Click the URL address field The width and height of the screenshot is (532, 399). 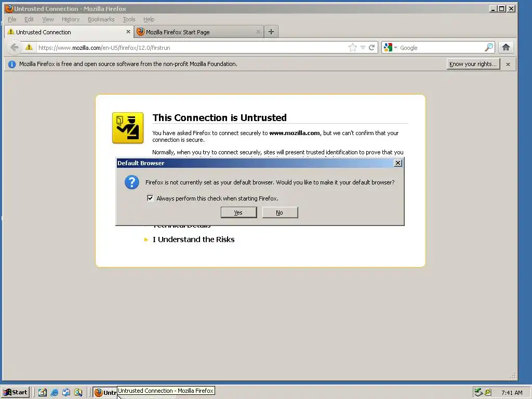(192, 47)
